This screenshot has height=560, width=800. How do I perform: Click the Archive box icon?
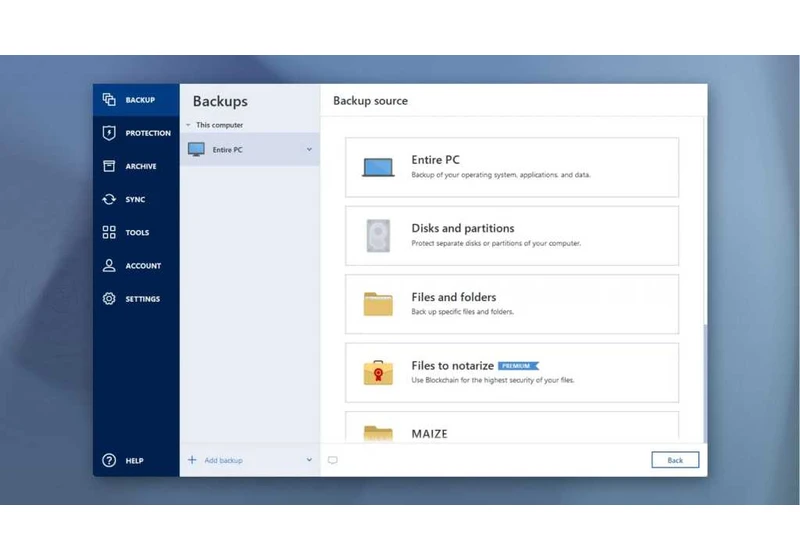click(x=109, y=166)
